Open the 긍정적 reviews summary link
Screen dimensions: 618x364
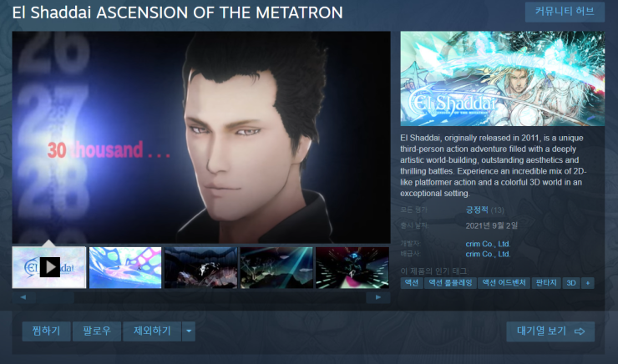(477, 210)
